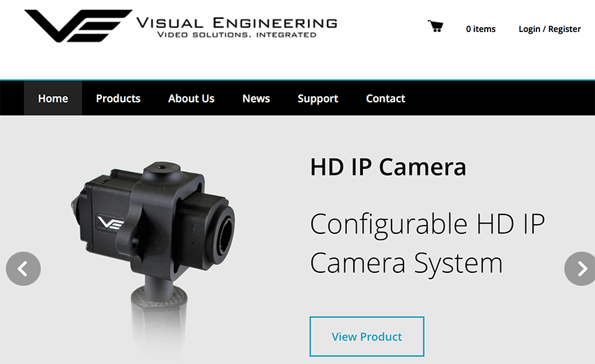Open the News section
Viewport: 595px width, 364px height.
(x=256, y=98)
